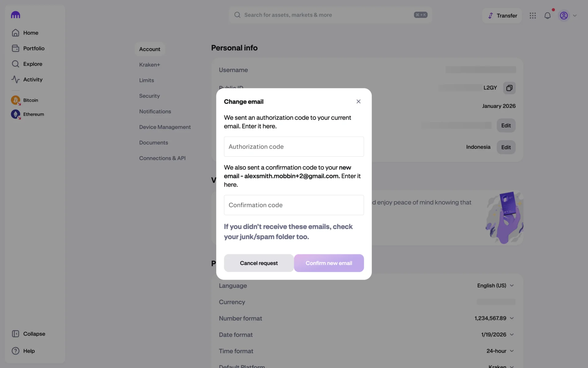
Task: Expand the Time format dropdown
Action: pyautogui.click(x=500, y=351)
